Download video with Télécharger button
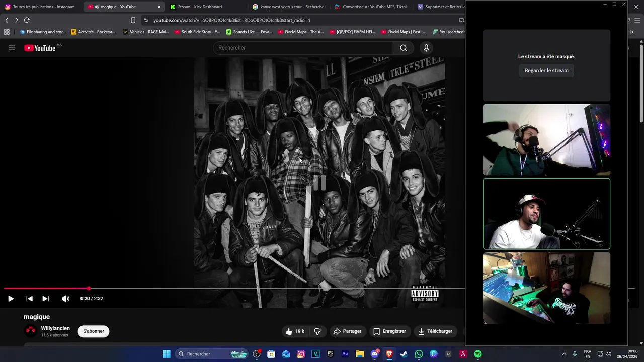 point(435,331)
